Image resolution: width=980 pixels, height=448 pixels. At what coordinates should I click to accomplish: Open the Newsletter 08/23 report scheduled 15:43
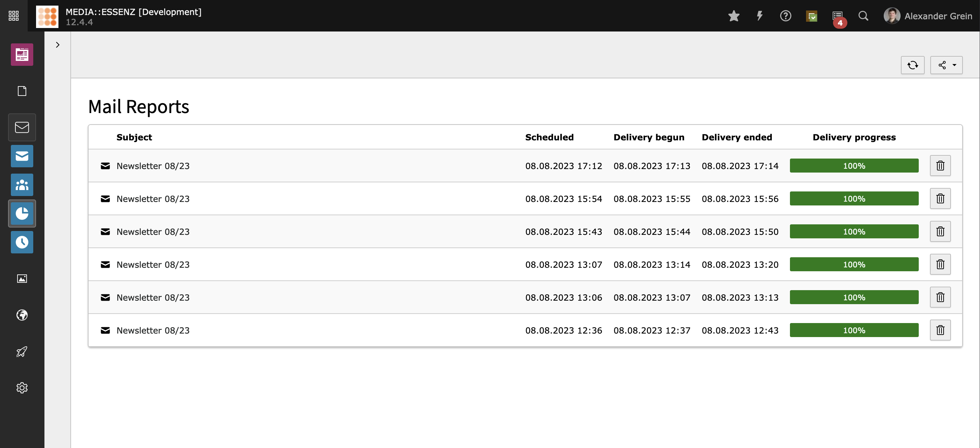click(x=153, y=232)
